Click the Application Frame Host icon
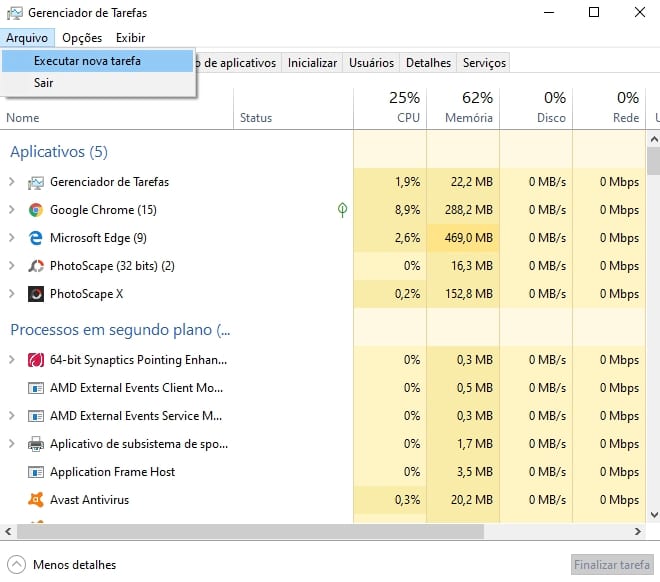This screenshot has width=660, height=582. 36,472
